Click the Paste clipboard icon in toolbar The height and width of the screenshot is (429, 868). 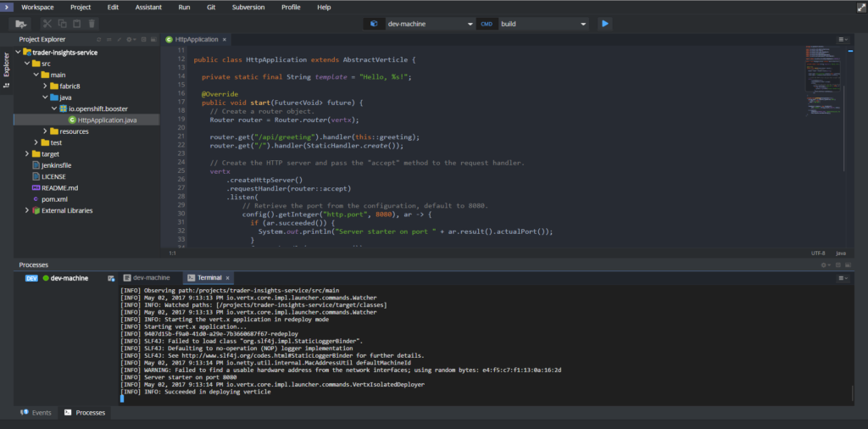coord(77,24)
